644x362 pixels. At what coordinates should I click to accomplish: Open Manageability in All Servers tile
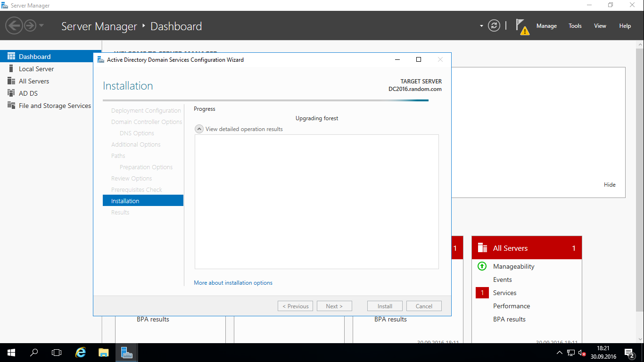(514, 266)
